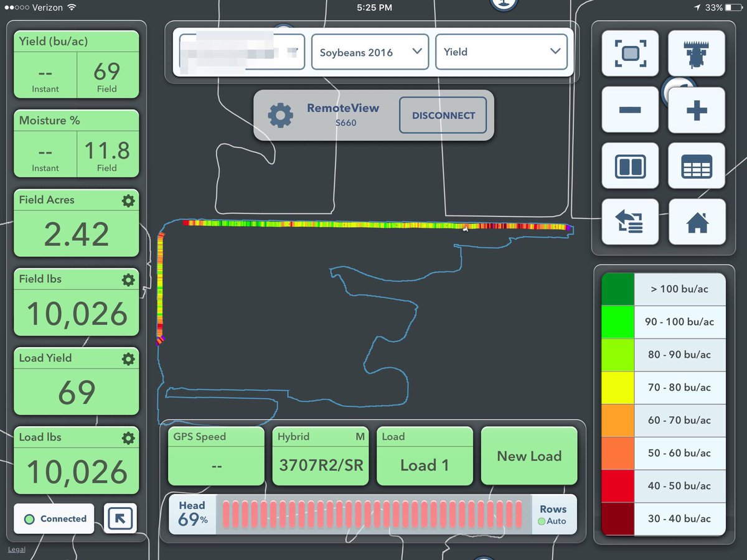The width and height of the screenshot is (747, 560).
Task: Tap the fit-to-field map extent icon
Action: click(x=630, y=54)
